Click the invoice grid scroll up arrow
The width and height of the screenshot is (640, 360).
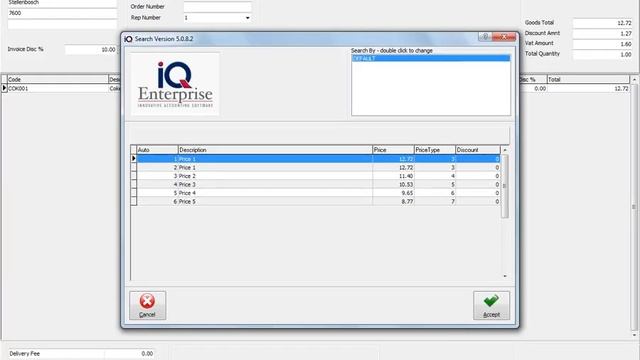pyautogui.click(x=634, y=80)
